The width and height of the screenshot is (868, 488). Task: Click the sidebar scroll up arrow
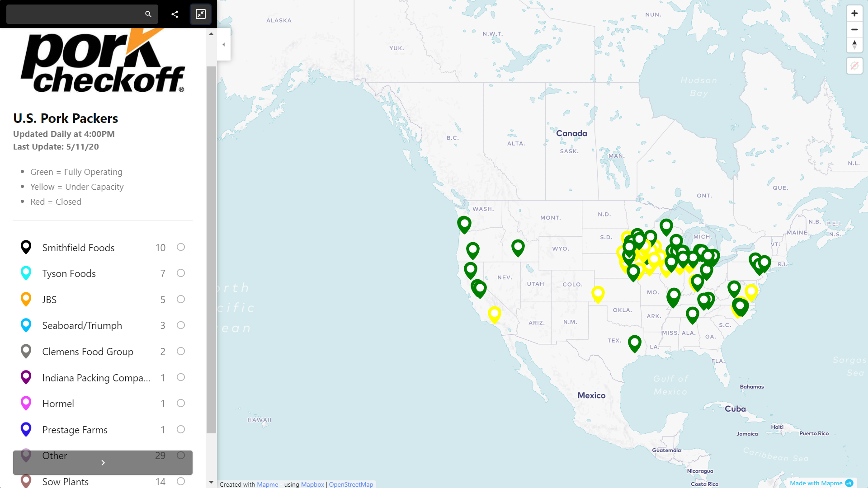(211, 34)
